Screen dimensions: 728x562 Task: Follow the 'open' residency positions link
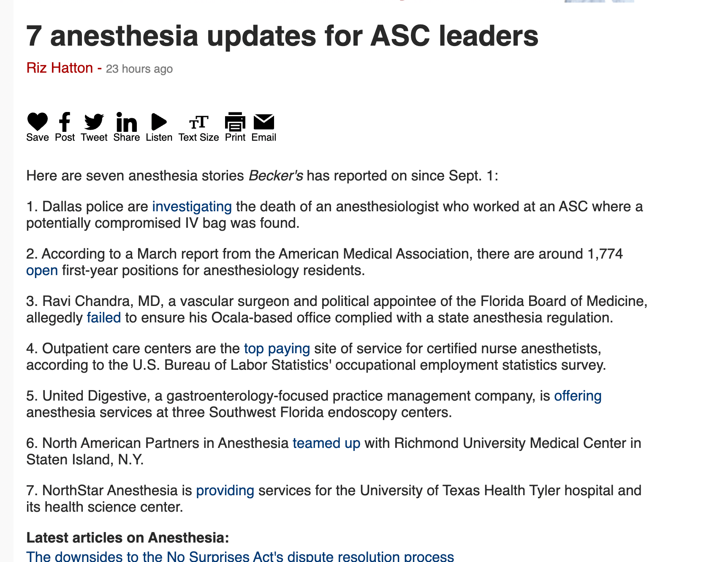click(x=42, y=270)
